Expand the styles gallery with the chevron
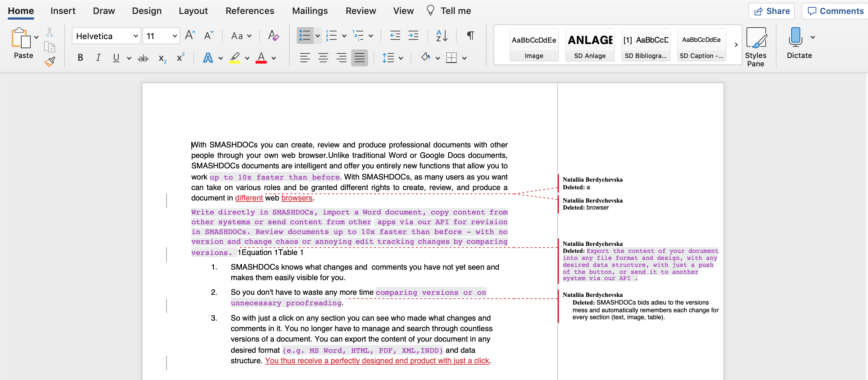Screen dimensions: 868x380 click(736, 45)
